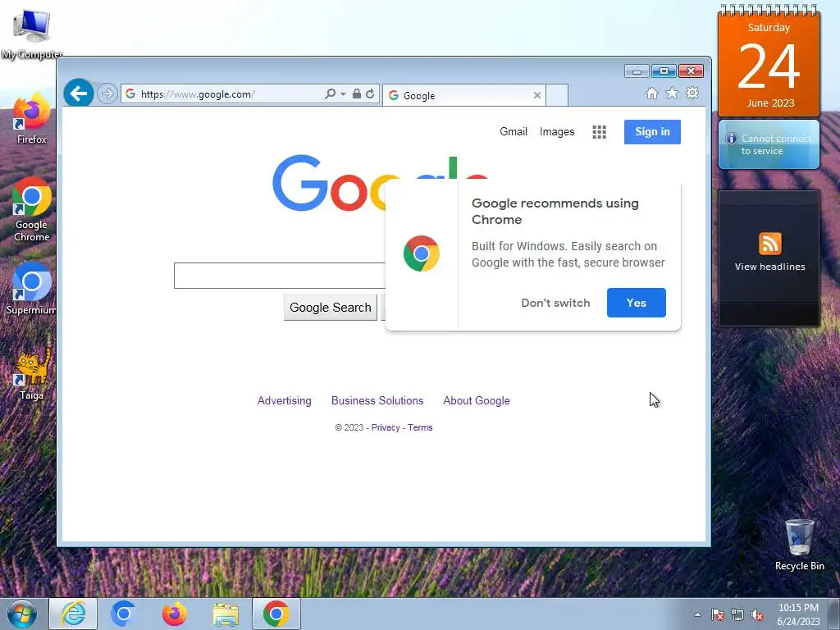Click the Google Chrome taskbar icon

point(276,614)
